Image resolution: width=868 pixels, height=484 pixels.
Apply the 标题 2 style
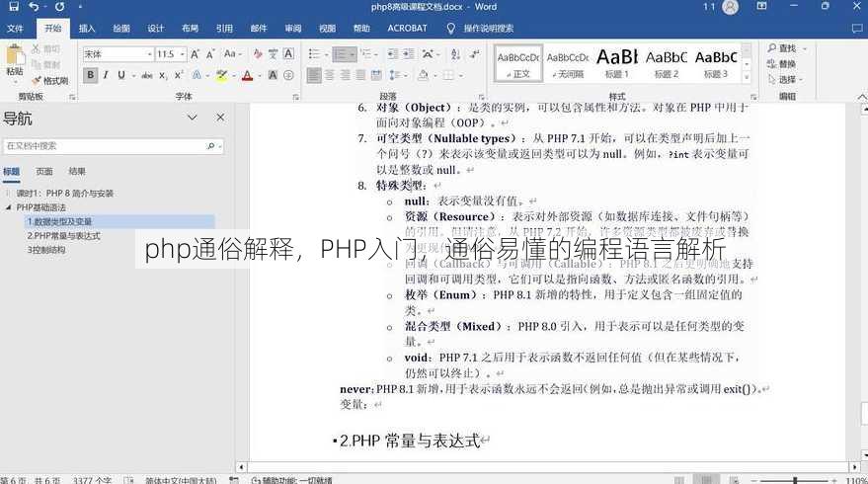[x=667, y=63]
